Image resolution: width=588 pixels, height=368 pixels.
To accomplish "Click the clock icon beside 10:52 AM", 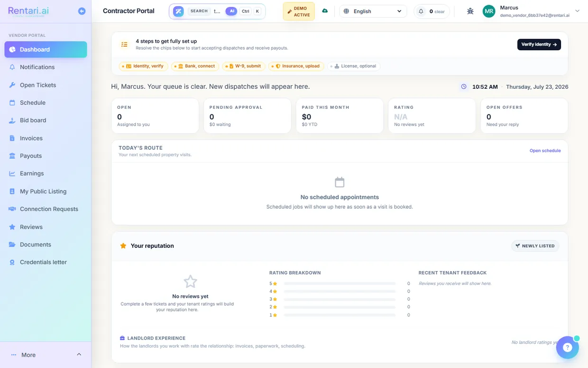I will click(464, 87).
